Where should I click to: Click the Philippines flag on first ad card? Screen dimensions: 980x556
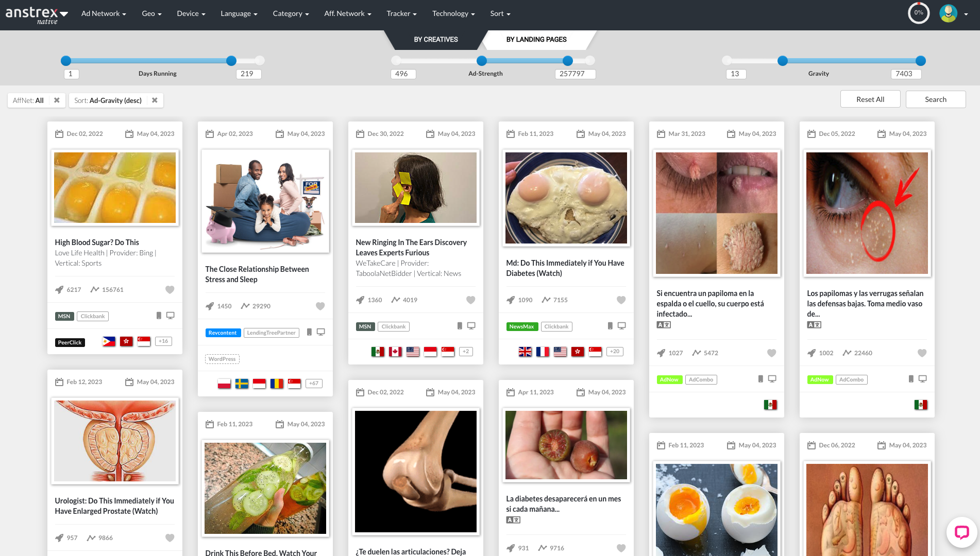point(109,341)
